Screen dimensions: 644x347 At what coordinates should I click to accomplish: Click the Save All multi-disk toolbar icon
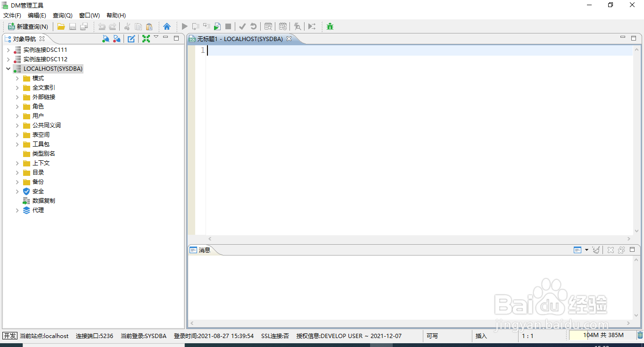84,27
